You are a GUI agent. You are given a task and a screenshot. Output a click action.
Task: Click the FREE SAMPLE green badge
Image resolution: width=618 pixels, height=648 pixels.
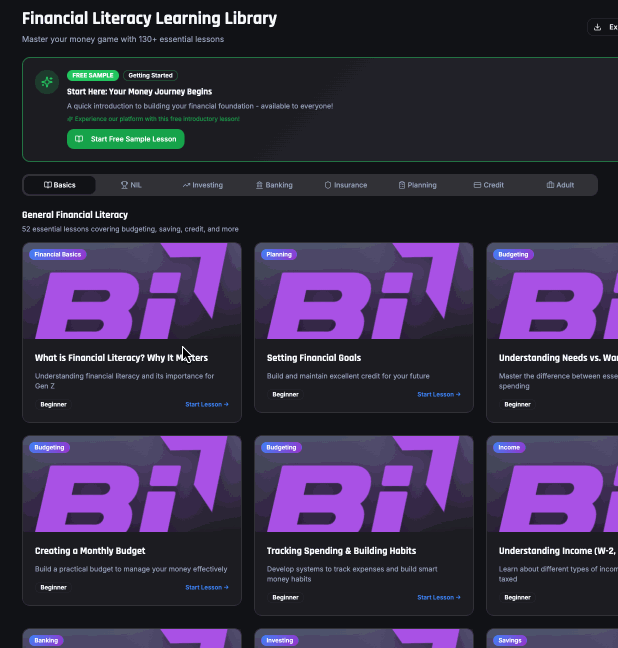(93, 75)
